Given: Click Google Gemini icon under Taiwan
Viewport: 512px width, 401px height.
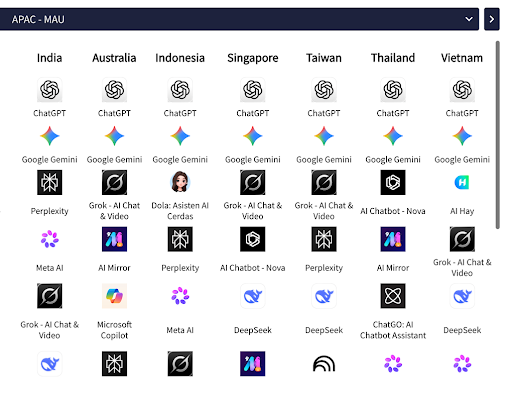Looking at the screenshot, I should (x=324, y=136).
